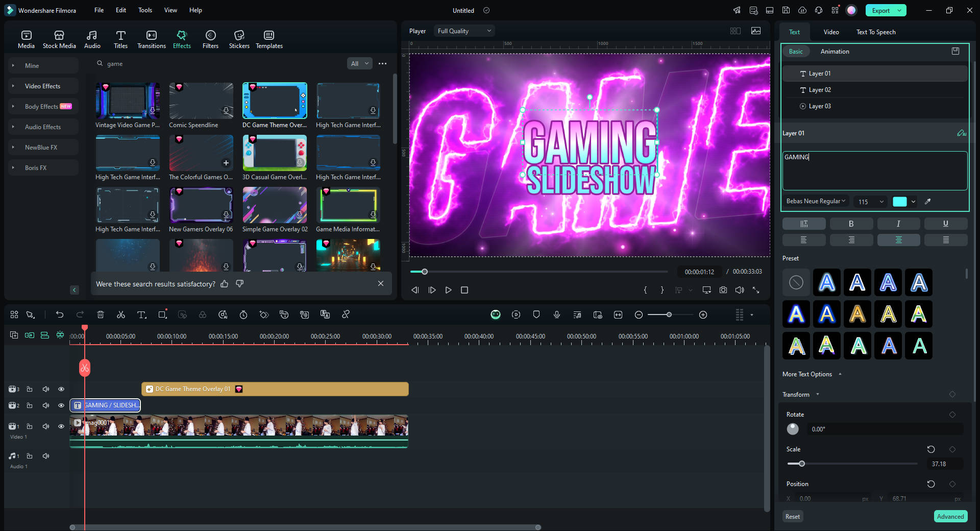Switch to the Video properties tab

(831, 32)
